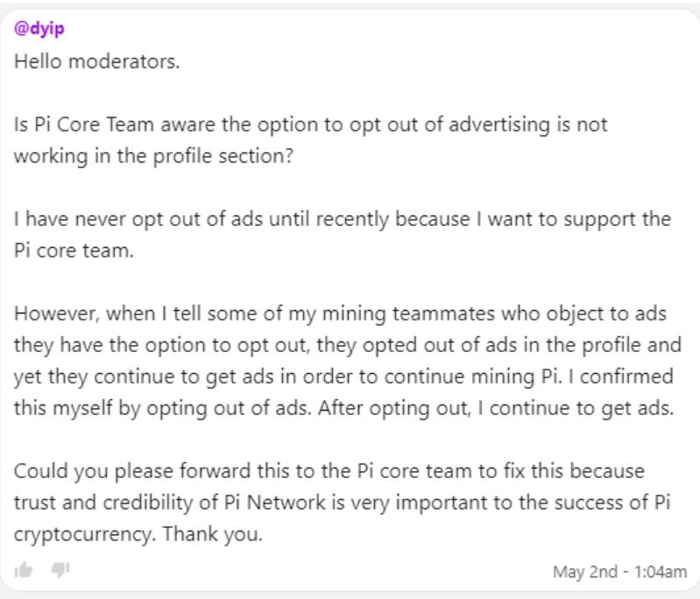The height and width of the screenshot is (599, 700).
Task: Click the phrase 'Pi Network' in the message
Action: pyautogui.click(x=274, y=503)
